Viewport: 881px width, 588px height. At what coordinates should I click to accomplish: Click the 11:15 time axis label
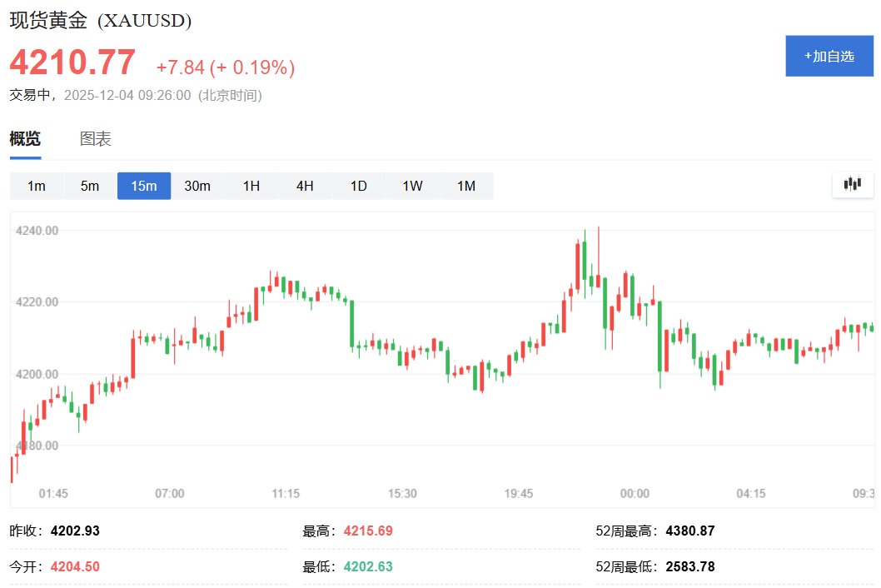pyautogui.click(x=286, y=494)
